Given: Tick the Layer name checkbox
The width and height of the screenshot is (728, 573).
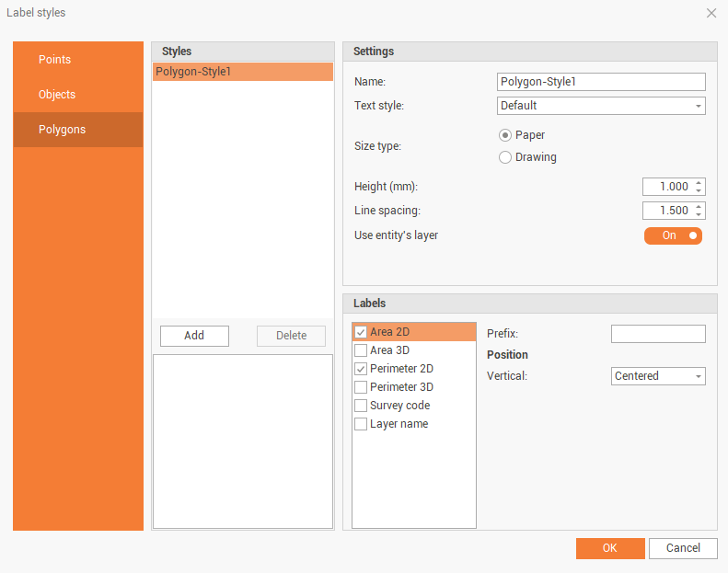Looking at the screenshot, I should 361,424.
